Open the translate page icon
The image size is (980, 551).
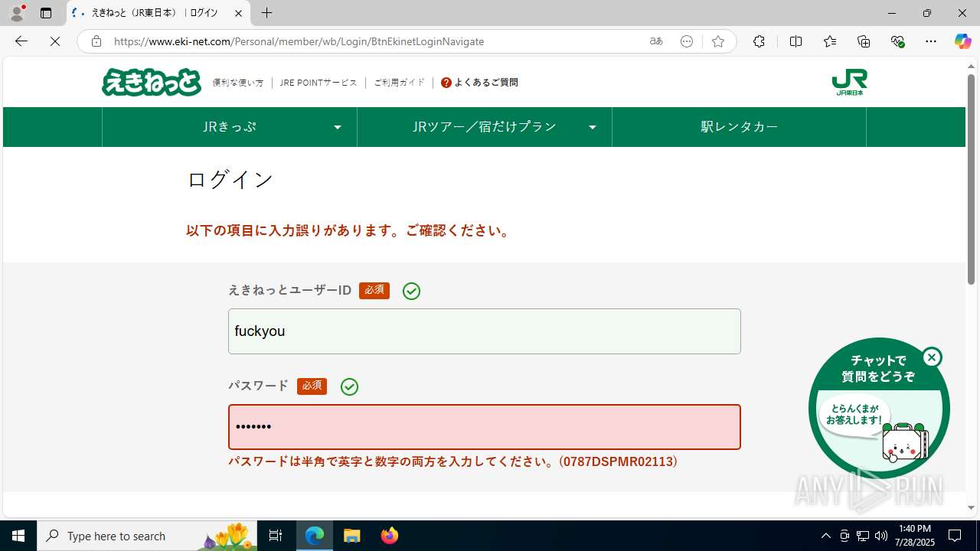(x=656, y=41)
